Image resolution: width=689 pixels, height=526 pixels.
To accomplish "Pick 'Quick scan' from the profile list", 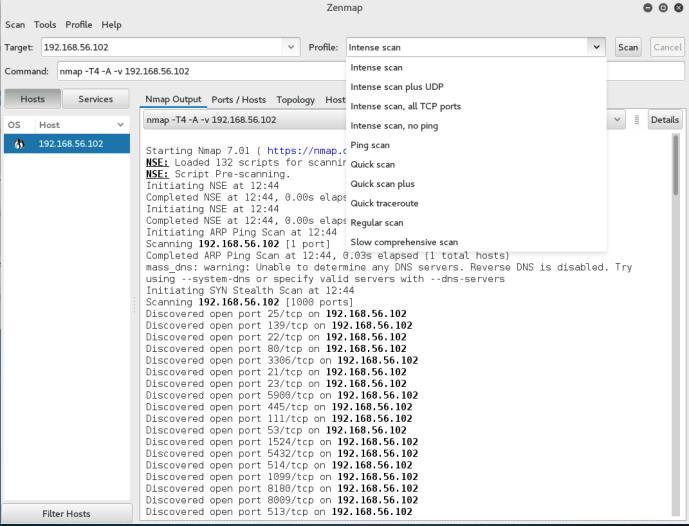I will point(476,164).
